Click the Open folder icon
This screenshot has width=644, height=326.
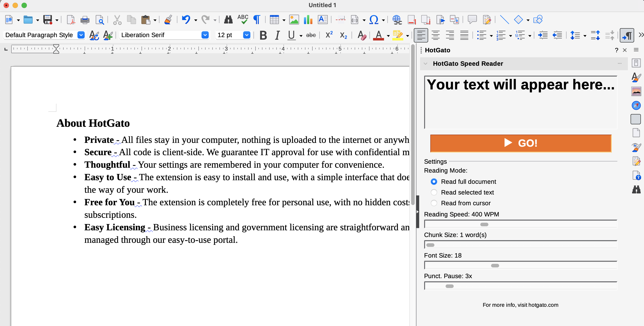point(28,19)
